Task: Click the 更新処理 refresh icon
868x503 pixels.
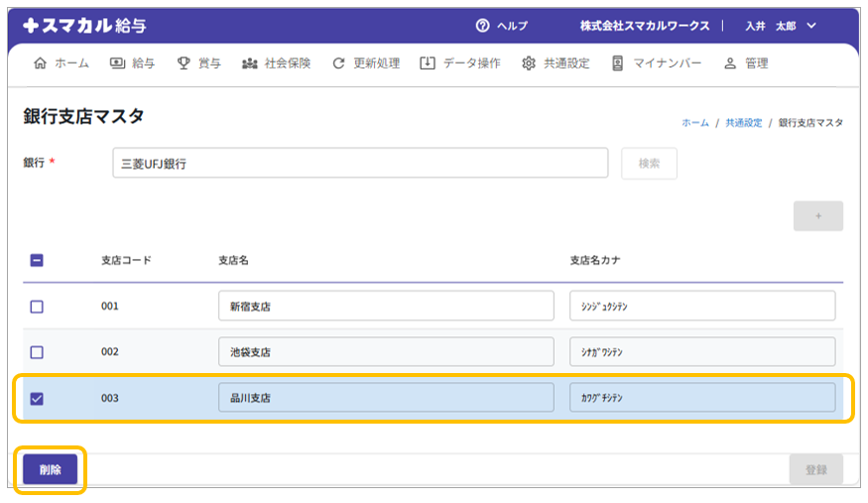Action: coord(338,63)
